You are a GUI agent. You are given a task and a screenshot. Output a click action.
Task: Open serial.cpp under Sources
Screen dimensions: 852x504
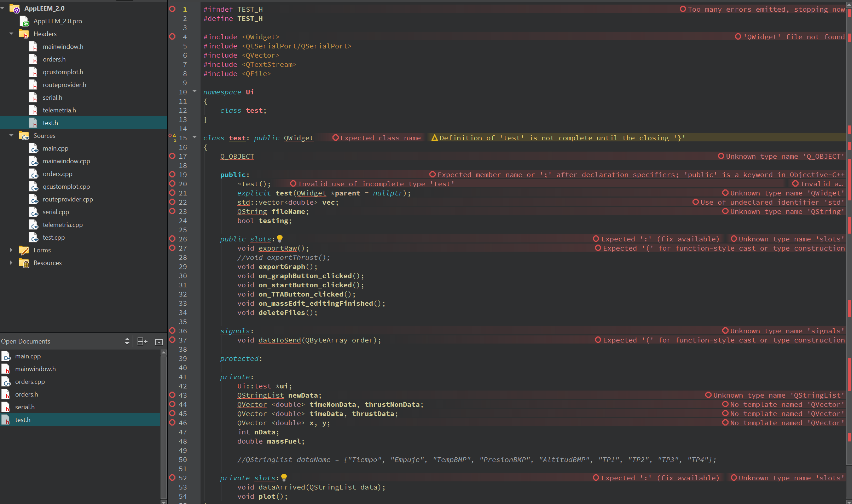(x=56, y=212)
